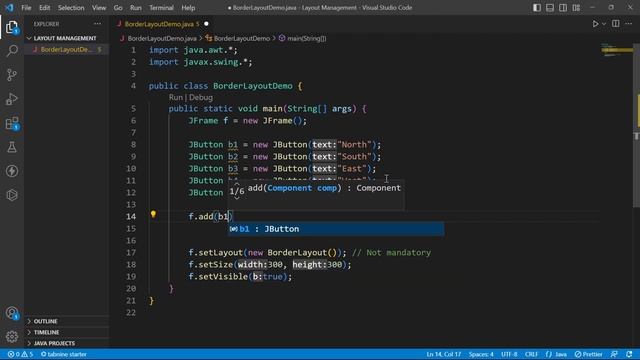Image resolution: width=640 pixels, height=360 pixels.
Task: Open the Selection menu
Action: pos(71,8)
